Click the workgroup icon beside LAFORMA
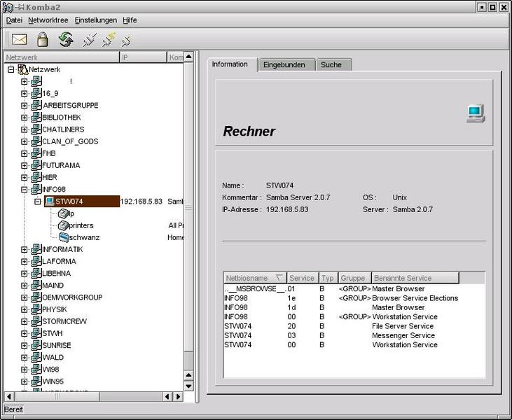The width and height of the screenshot is (512, 420). click(36, 261)
